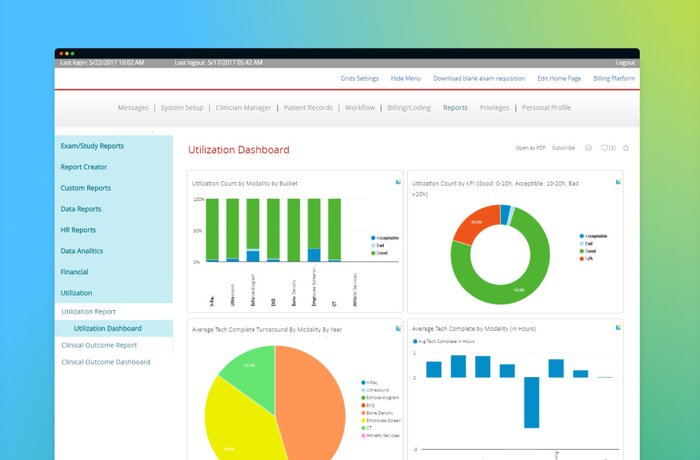This screenshot has height=460, width=700.
Task: Click chart icon on Utilization Count by Modality panel
Action: point(398,182)
